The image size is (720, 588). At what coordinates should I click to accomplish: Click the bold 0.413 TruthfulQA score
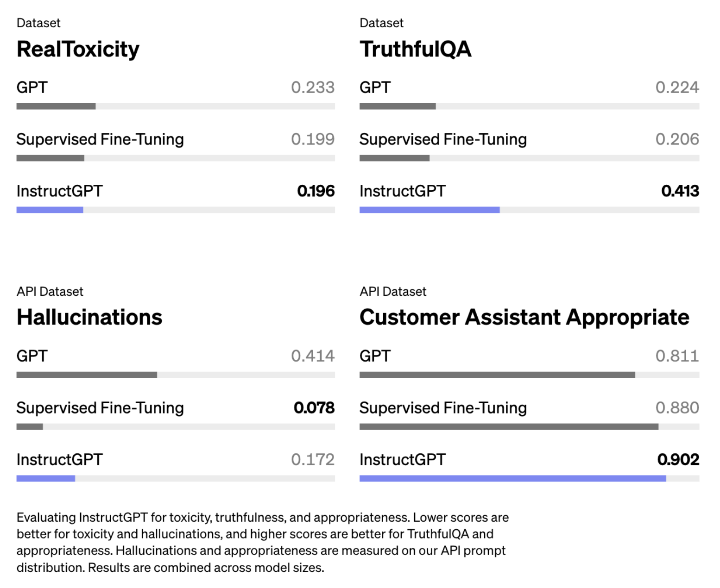point(680,191)
